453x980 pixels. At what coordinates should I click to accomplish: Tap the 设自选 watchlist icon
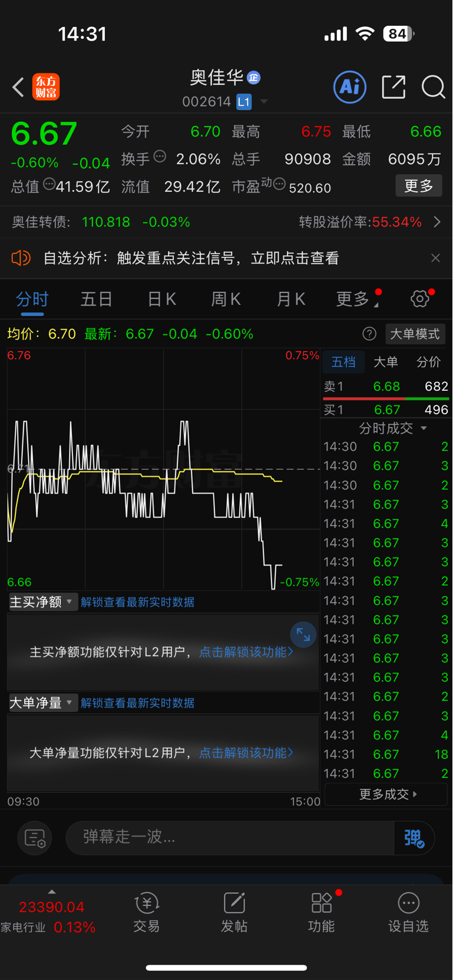pos(408,913)
